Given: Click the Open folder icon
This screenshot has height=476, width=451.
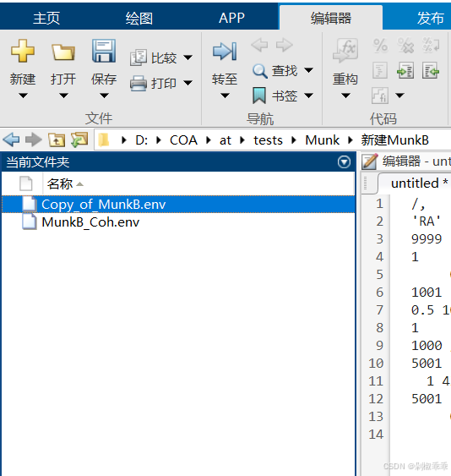Looking at the screenshot, I should [63, 52].
